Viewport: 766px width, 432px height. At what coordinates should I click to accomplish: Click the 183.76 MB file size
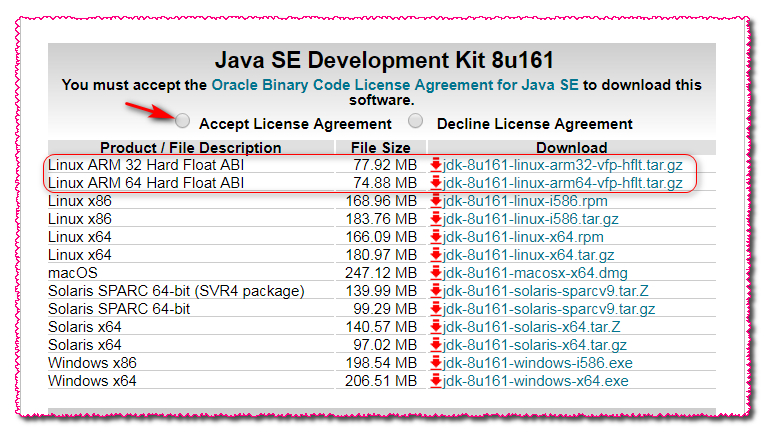tap(381, 219)
